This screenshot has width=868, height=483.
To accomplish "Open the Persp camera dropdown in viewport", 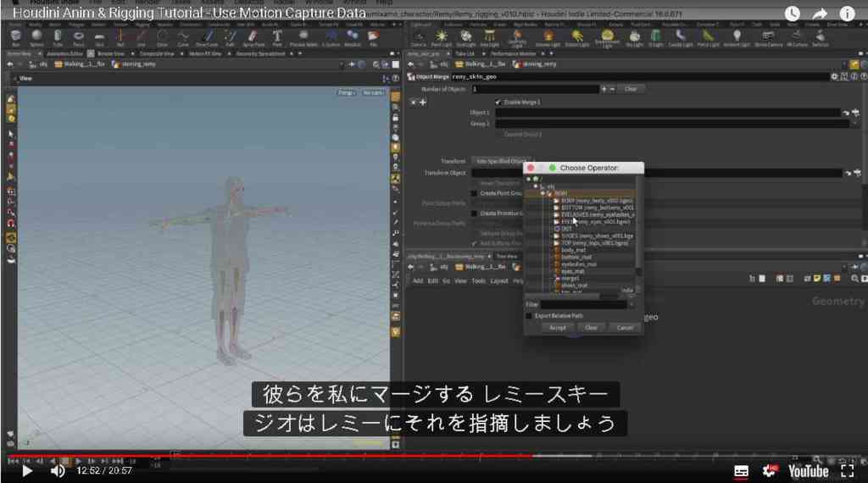I will (x=347, y=92).
